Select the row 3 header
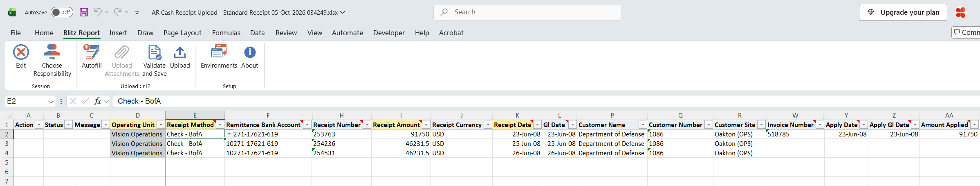This screenshot has height=186, width=980. [7, 144]
